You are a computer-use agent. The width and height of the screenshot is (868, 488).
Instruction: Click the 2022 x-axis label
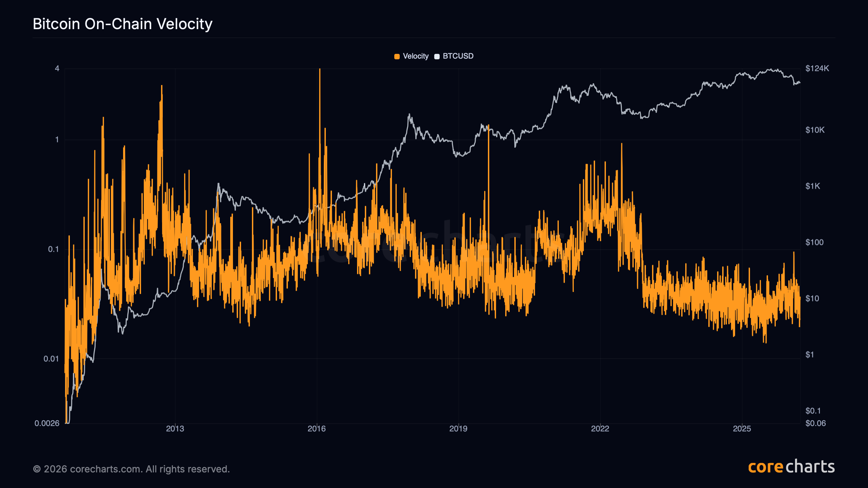(600, 429)
